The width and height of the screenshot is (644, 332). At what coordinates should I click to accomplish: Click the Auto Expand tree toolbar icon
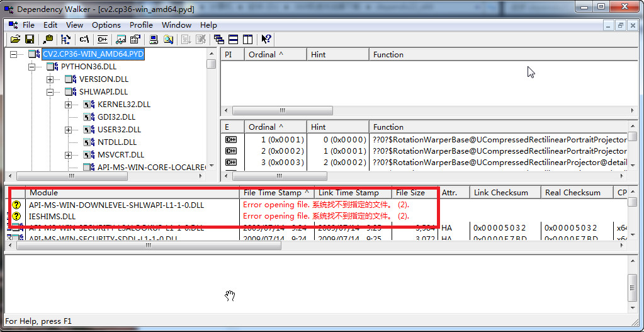coord(65,39)
